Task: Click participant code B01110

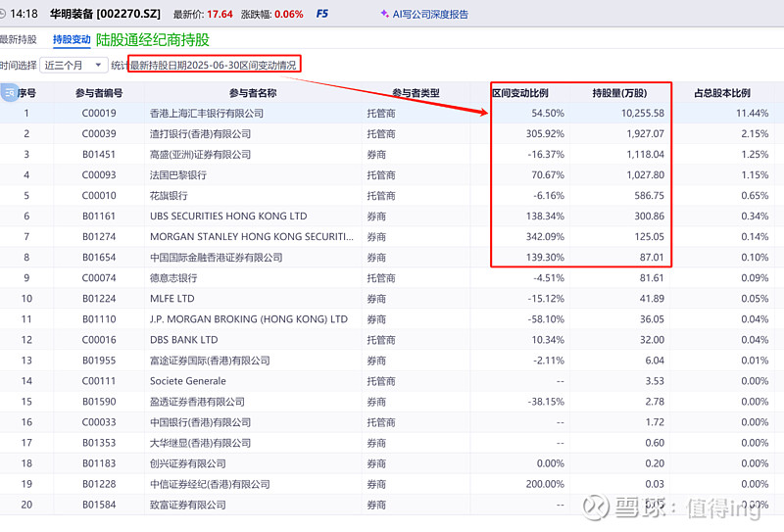Action: tap(99, 319)
